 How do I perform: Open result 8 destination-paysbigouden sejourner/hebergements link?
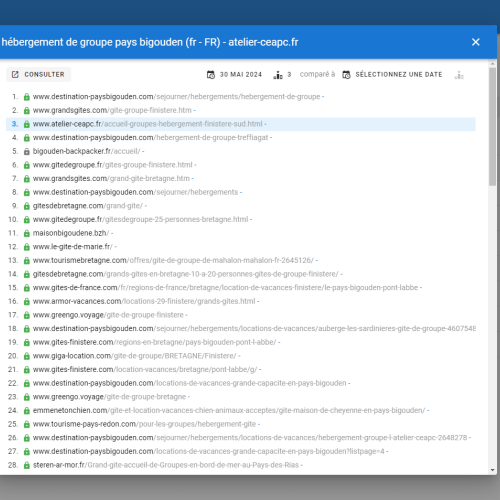tap(135, 192)
